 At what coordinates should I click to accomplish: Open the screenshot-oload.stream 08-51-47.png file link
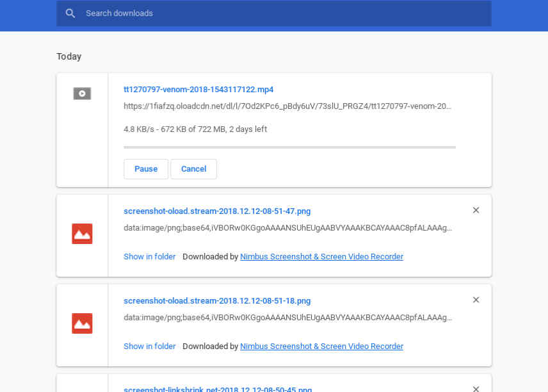[217, 211]
